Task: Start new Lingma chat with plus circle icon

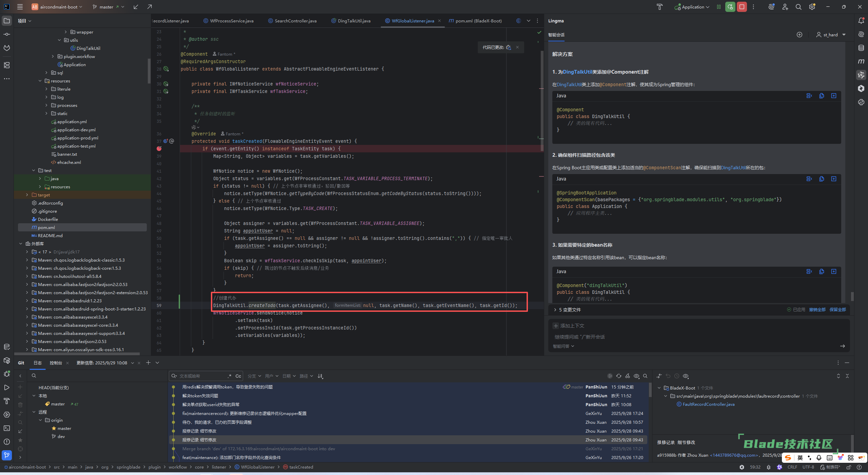Action: pyautogui.click(x=800, y=35)
